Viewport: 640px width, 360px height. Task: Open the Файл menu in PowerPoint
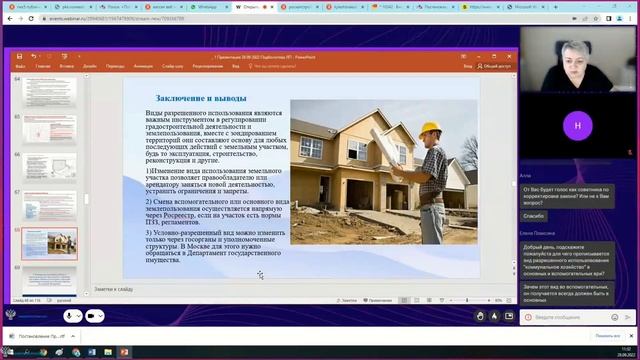click(20, 66)
